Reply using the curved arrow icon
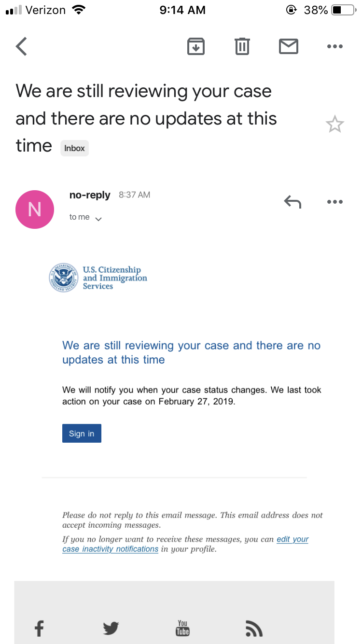The image size is (362, 644). tap(292, 202)
